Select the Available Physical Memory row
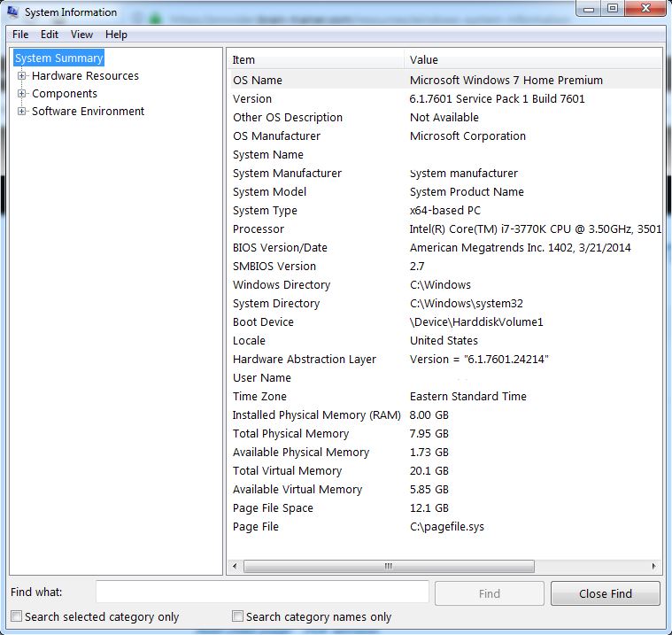 (x=445, y=453)
